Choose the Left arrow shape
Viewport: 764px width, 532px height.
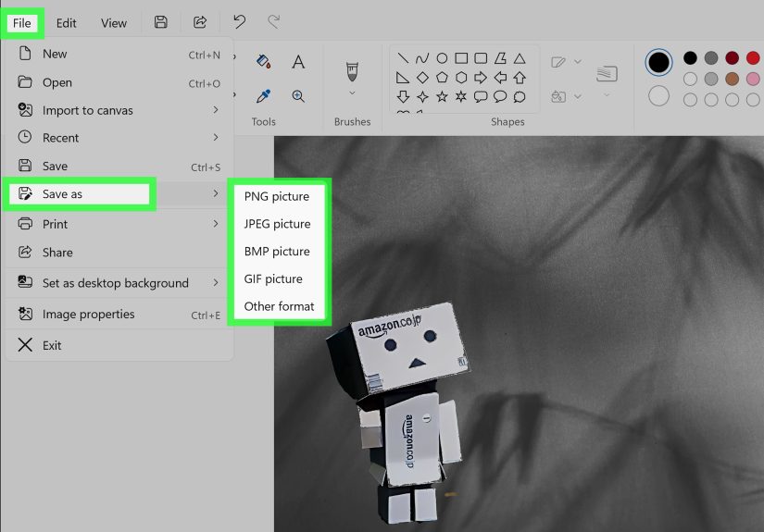500,78
